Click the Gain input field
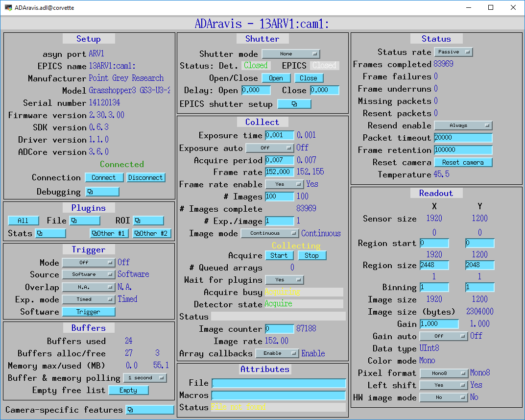The height and width of the screenshot is (420, 525). [439, 324]
